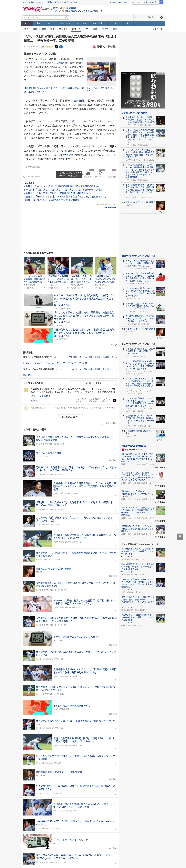186x868 pixels.
Task: Select the IT category
Action: (86, 29)
